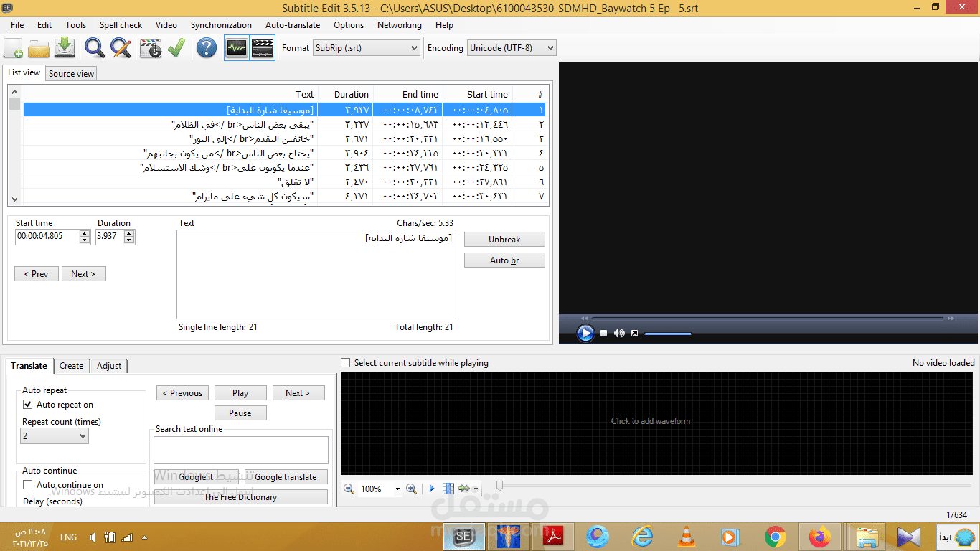Open the Visual sync clapperboard icon
Viewport: 980px width, 551px height.
151,48
